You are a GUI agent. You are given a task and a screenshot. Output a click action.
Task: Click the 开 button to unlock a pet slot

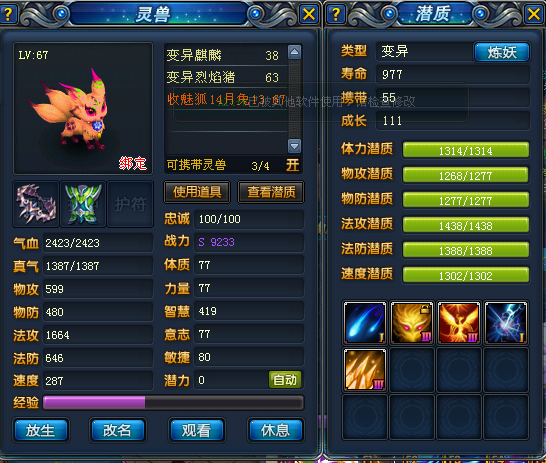pos(292,165)
